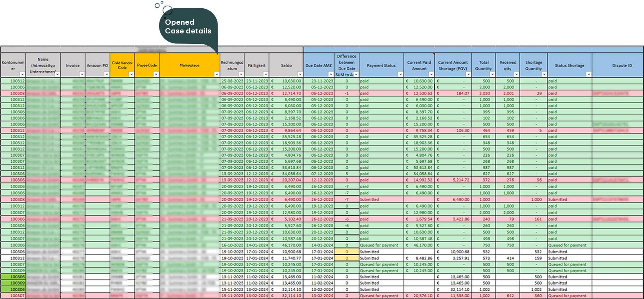The image size is (644, 299).
Task: Open the Due Date AMZ filter dropdown
Action: (x=330, y=75)
